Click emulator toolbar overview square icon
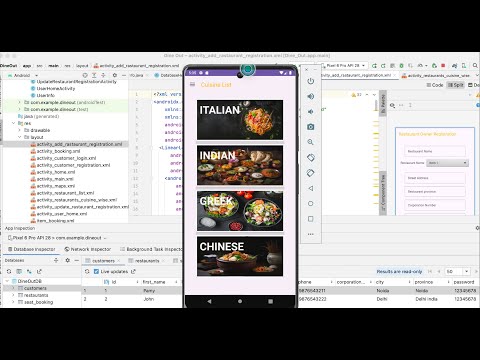The height and width of the screenshot is (360, 480). coord(311,219)
